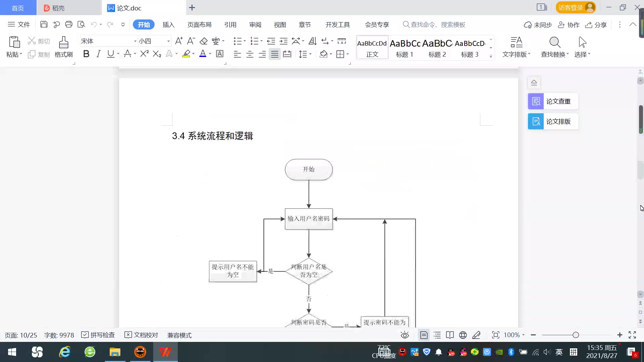This screenshot has width=644, height=362.
Task: Click the zoom slider handle
Action: [576, 335]
